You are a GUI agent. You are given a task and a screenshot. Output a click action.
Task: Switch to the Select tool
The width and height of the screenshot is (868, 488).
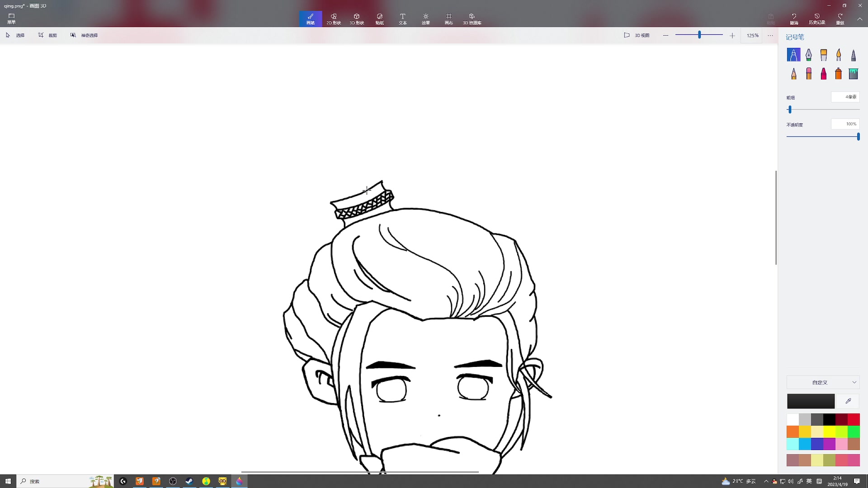[x=15, y=35]
